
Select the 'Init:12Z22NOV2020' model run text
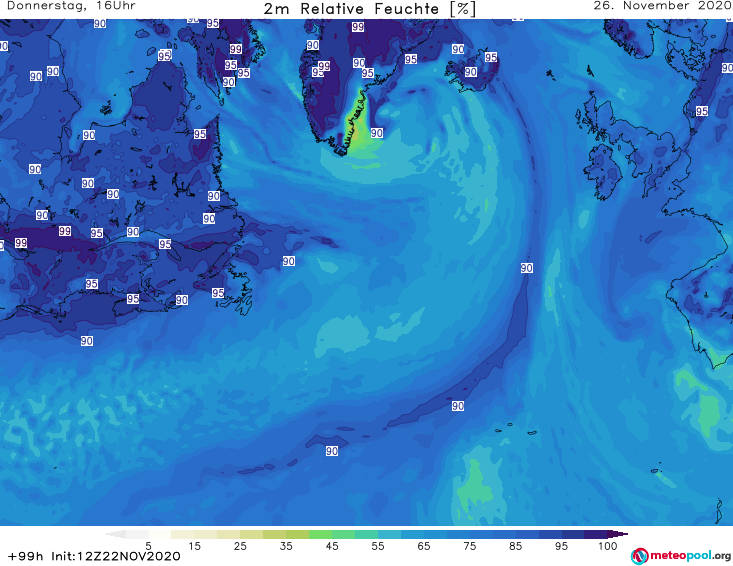pos(116,556)
